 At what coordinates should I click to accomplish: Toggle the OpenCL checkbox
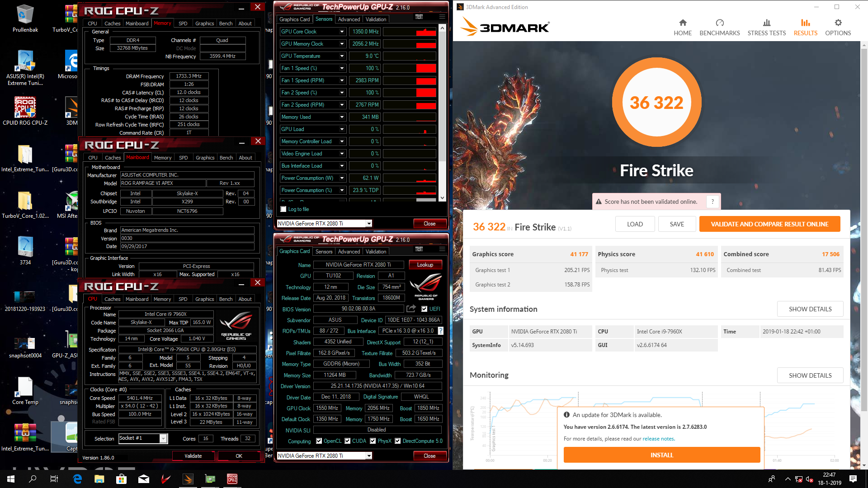point(319,441)
